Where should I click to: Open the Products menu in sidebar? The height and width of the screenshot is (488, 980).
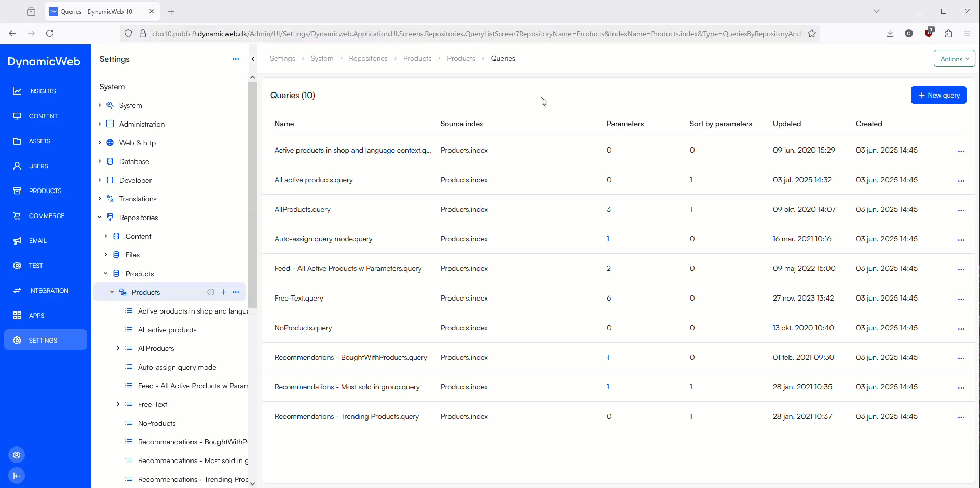(45, 191)
